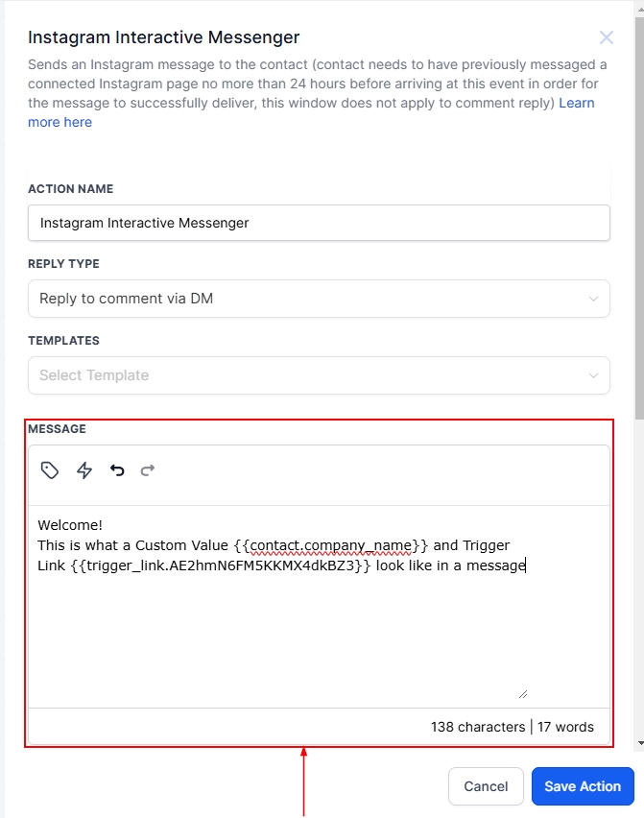Viewport: 644px width, 818px height.
Task: Click the scrollbar down arrow
Action: (x=639, y=744)
